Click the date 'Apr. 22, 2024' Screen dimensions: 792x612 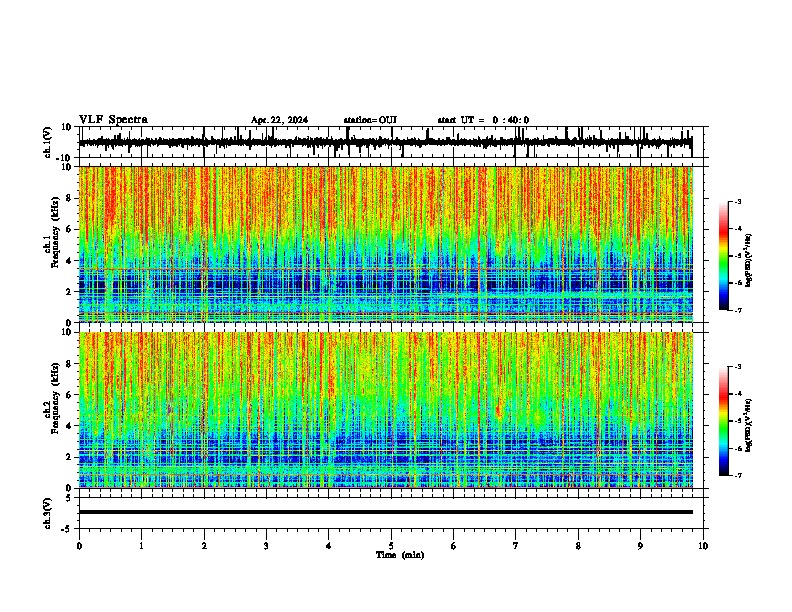pos(279,120)
